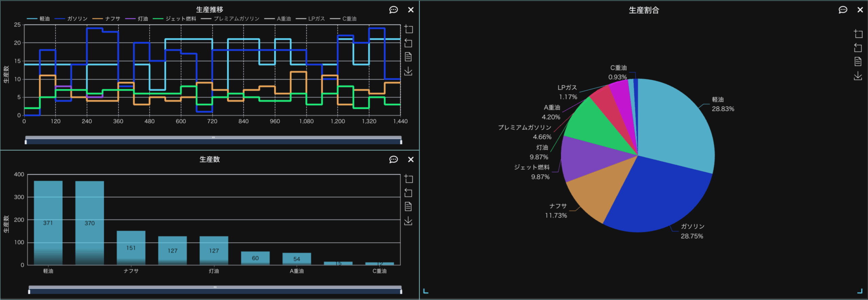Activate area zoom tool in 生産数 chart
868x300 pixels.
point(409,179)
